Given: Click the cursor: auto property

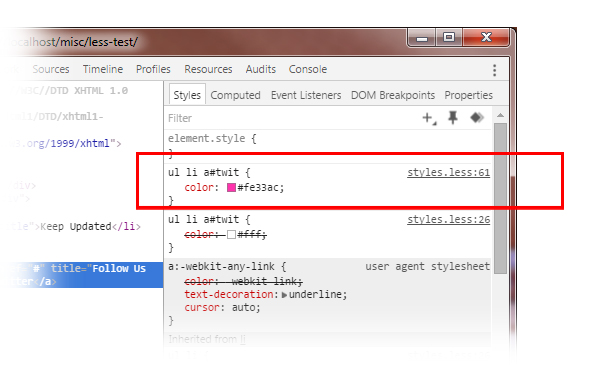Looking at the screenshot, I should pos(222,308).
